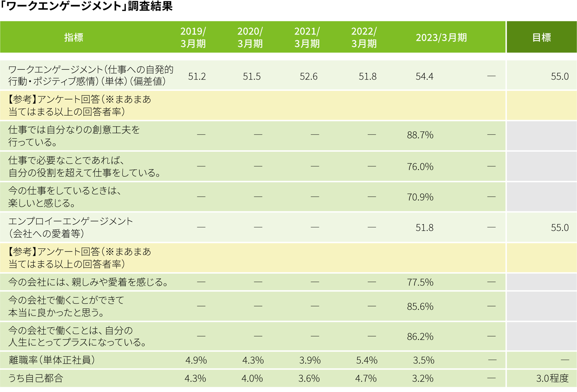Select the 54.4 work engagement value
The height and width of the screenshot is (392, 577).
(x=424, y=76)
